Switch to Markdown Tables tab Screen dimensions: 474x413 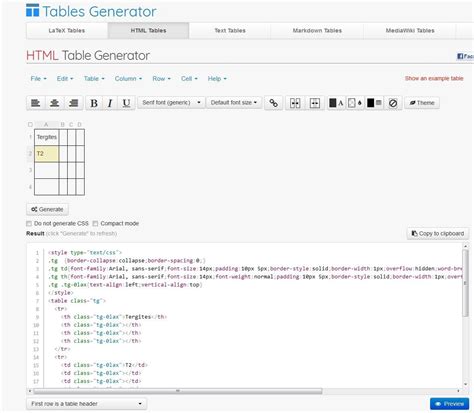point(317,31)
